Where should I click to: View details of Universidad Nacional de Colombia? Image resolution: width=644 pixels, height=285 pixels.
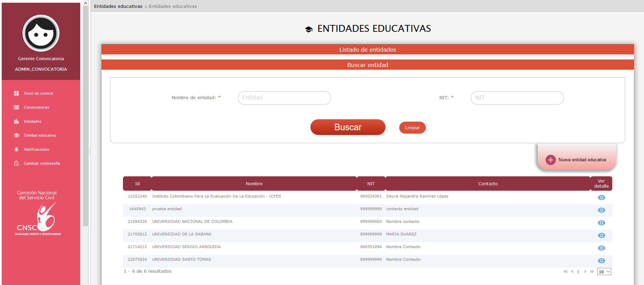601,223
